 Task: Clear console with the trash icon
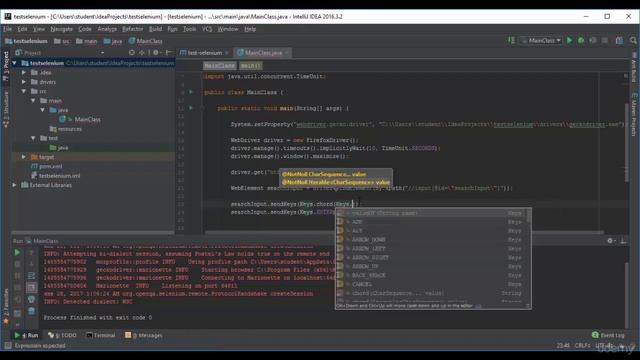(x=31, y=311)
